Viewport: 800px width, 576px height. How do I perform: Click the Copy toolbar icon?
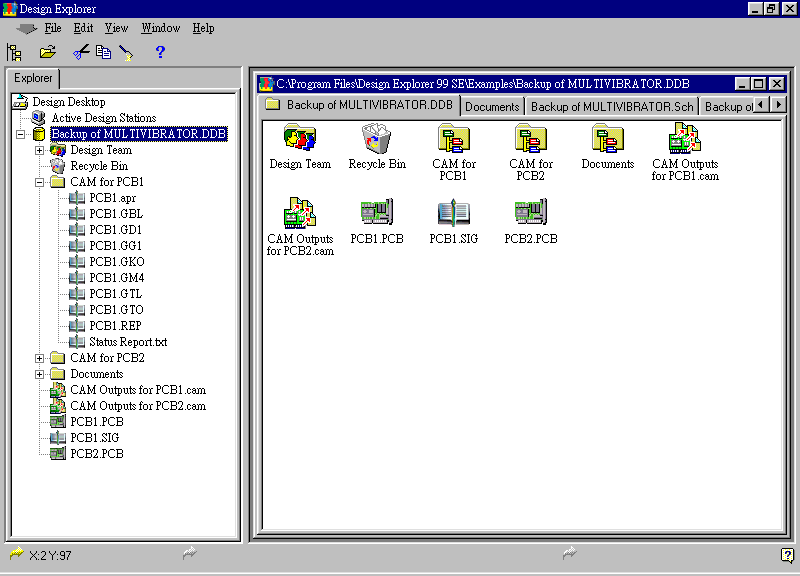coord(102,52)
